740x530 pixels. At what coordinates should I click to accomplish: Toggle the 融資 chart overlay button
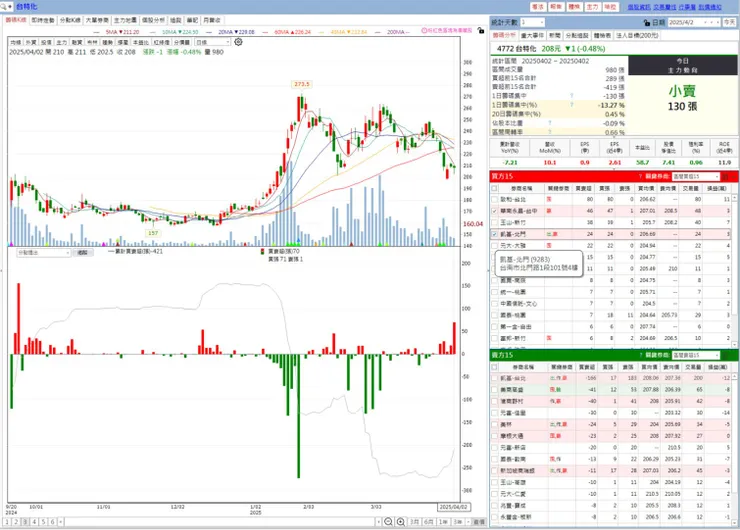[77, 42]
